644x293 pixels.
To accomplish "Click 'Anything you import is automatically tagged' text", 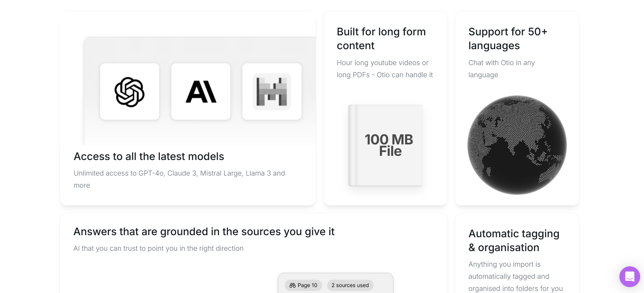I will point(515,276).
